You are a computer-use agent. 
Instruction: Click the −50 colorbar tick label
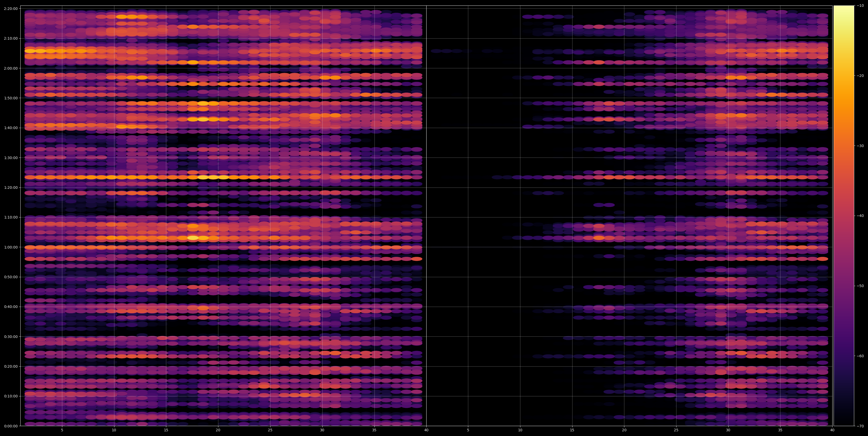point(860,286)
